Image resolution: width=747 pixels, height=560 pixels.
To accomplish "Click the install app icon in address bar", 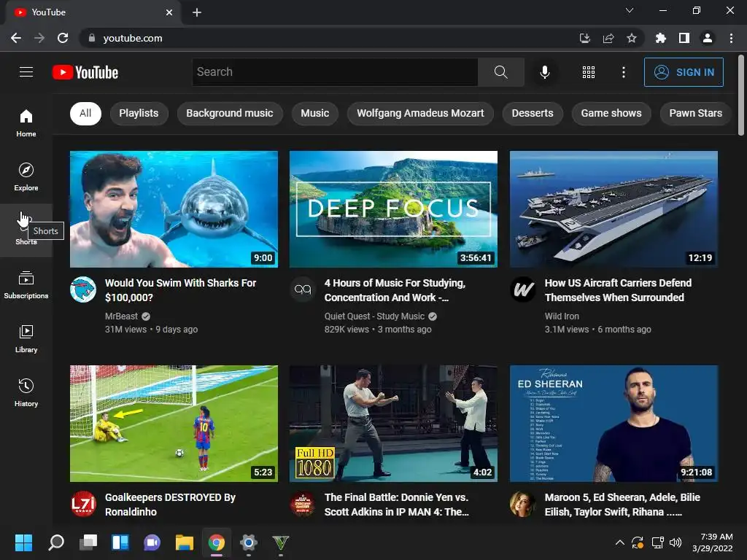I will click(585, 38).
